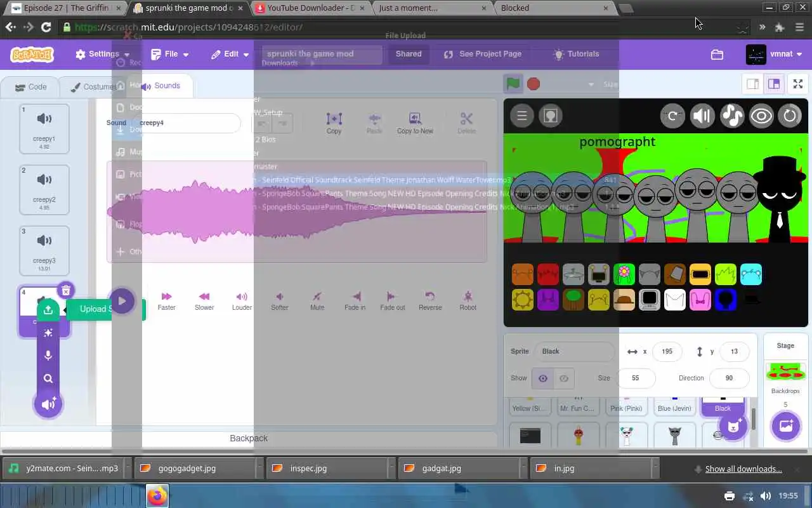Screen dimensions: 812x508
Task: Open the vmnat account dropdown
Action: pyautogui.click(x=775, y=54)
